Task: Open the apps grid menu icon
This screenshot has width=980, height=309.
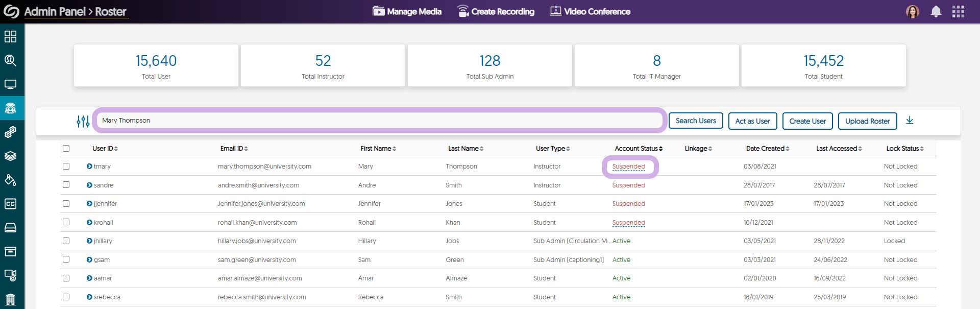Action: pos(958,12)
